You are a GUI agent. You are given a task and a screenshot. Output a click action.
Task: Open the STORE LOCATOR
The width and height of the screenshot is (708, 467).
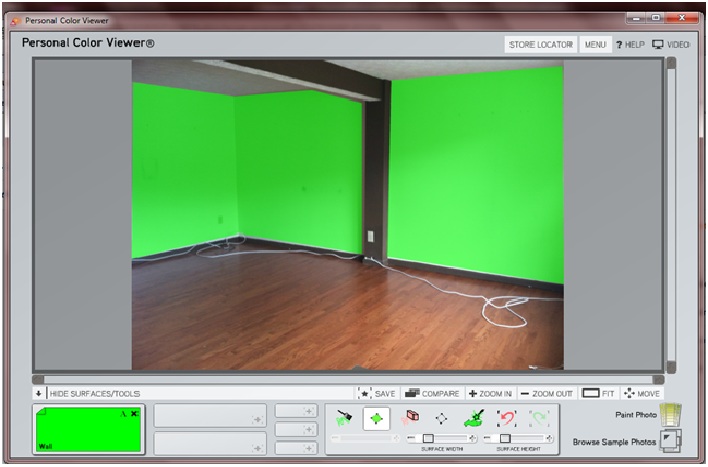pyautogui.click(x=540, y=45)
